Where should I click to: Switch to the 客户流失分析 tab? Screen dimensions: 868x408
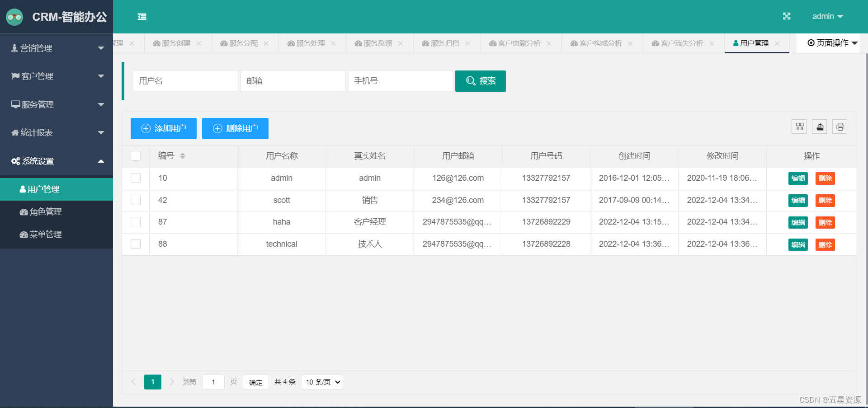[682, 43]
